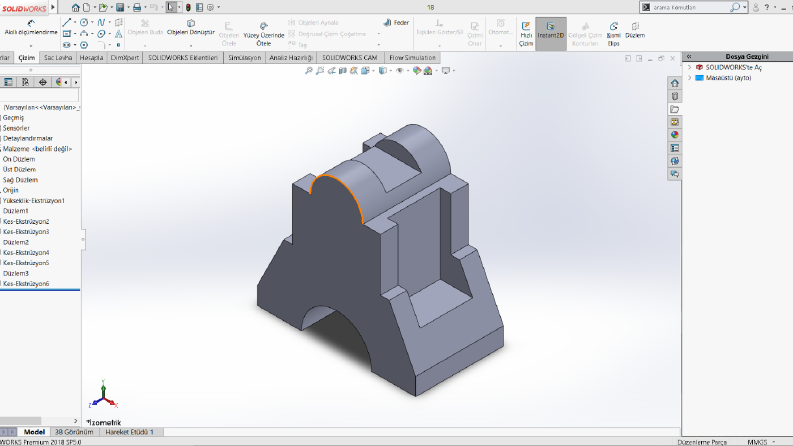This screenshot has height=446, width=793.
Task: Switch to SOLIDWORKS CAM tab
Action: (x=349, y=58)
